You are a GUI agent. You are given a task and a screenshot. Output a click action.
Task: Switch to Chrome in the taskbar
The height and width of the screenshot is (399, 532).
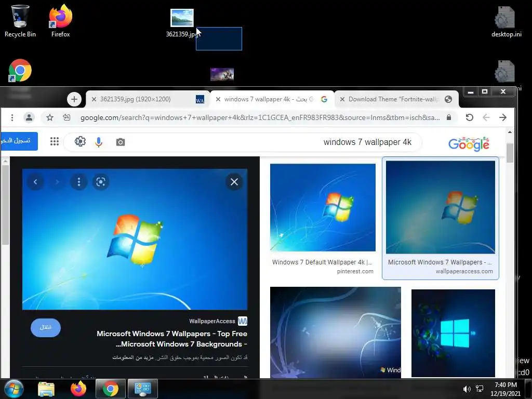coord(110,389)
